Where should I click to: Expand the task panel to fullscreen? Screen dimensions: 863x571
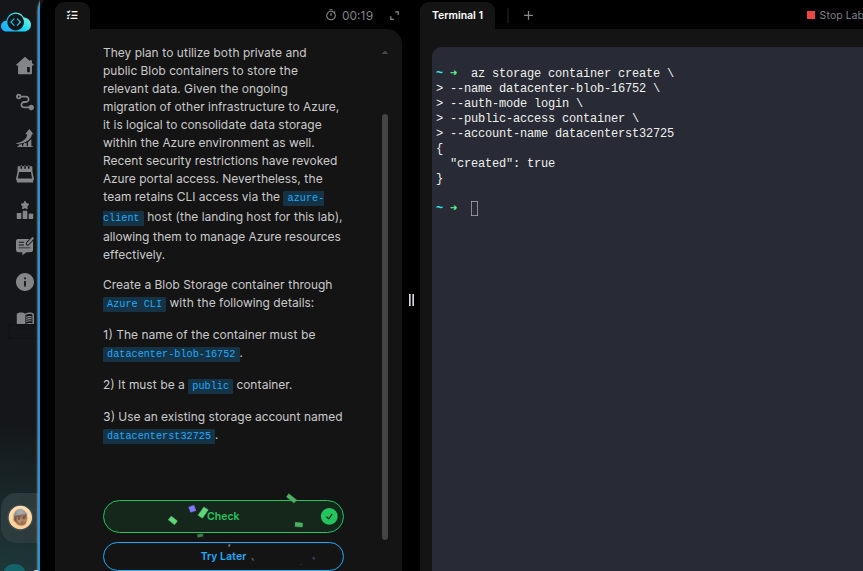pyautogui.click(x=394, y=15)
